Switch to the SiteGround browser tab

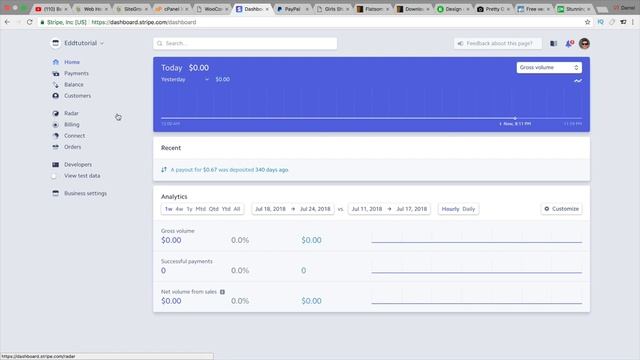tap(131, 9)
